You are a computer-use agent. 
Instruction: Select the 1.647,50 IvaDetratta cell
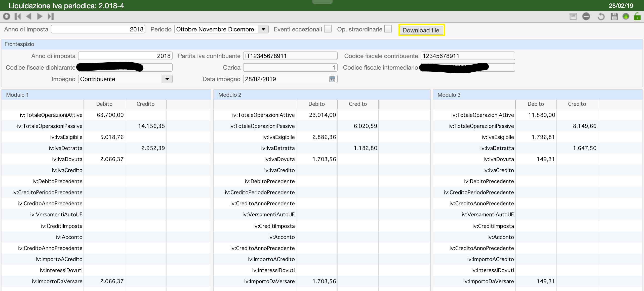[x=577, y=148]
